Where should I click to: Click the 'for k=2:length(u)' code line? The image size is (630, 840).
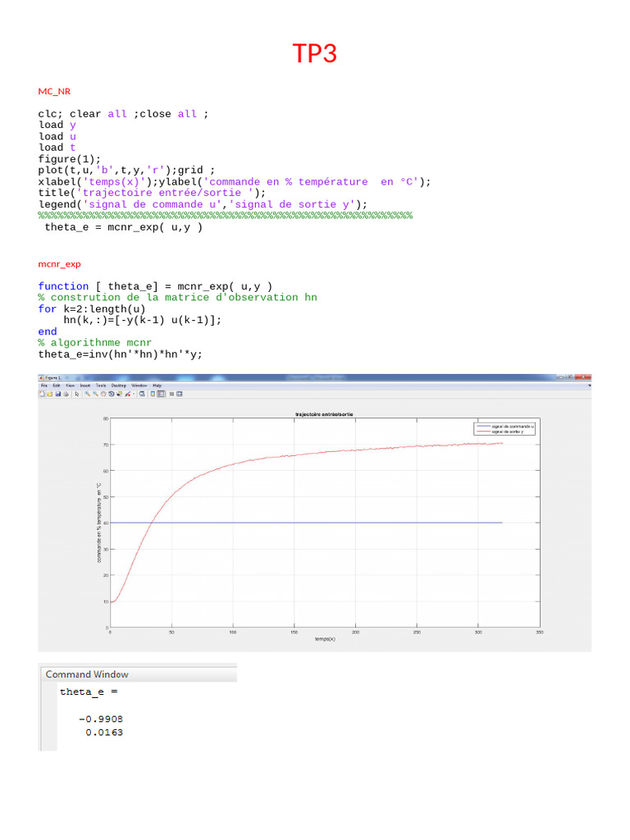tap(92, 309)
